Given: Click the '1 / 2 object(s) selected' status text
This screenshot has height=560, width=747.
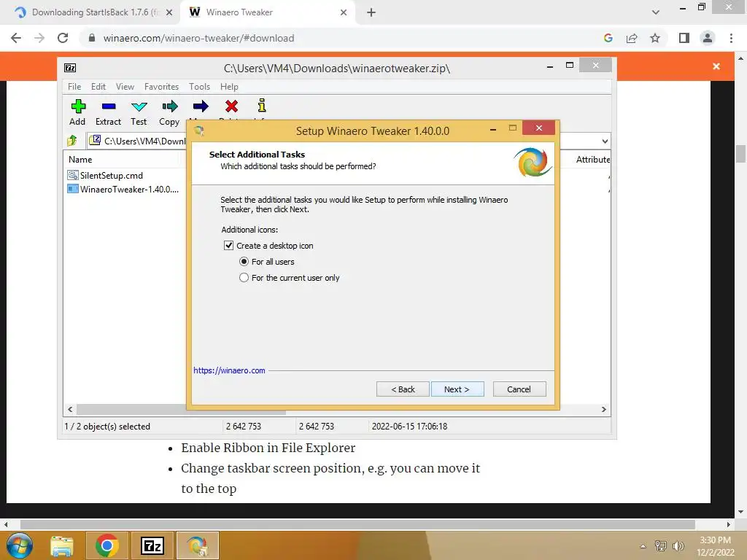Looking at the screenshot, I should (107, 426).
